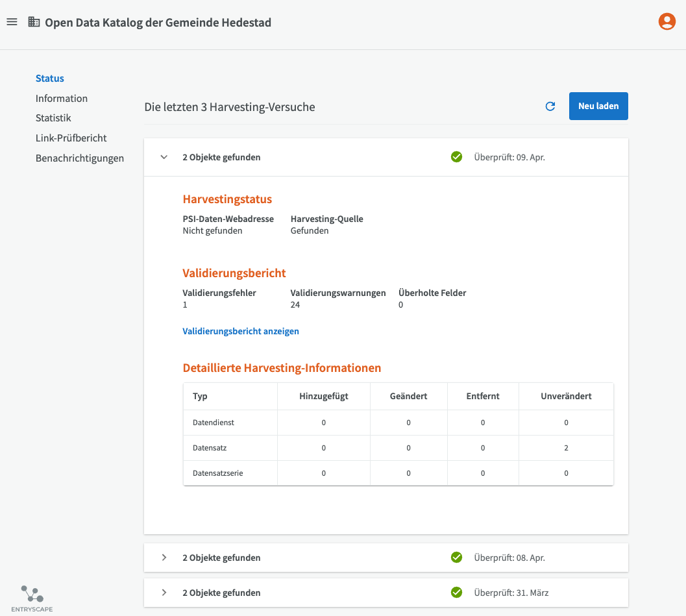Open the user account avatar menu
This screenshot has height=616, width=686.
point(667,21)
